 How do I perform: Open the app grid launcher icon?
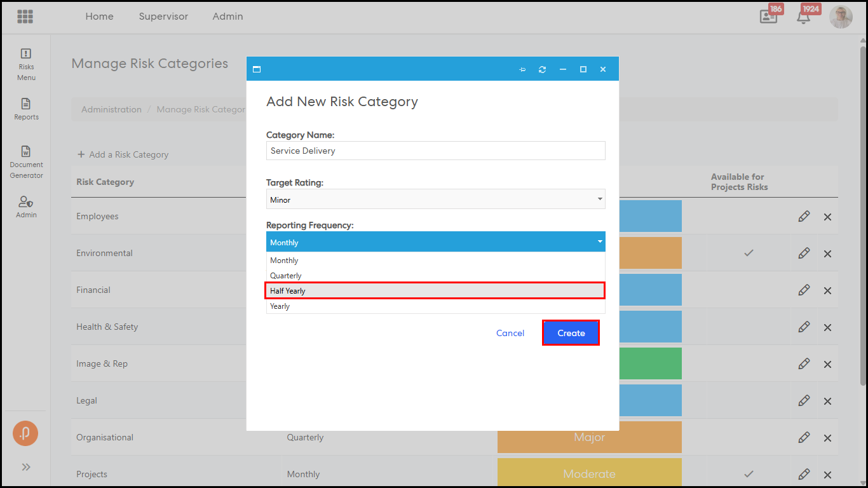coord(25,17)
